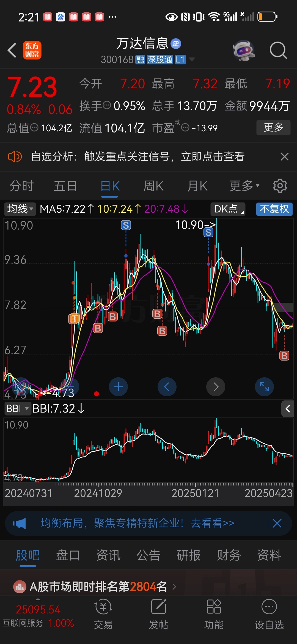Viewport: 297px width, 644px height.
Task: Tap first S sell marker on chart
Action: tap(126, 225)
